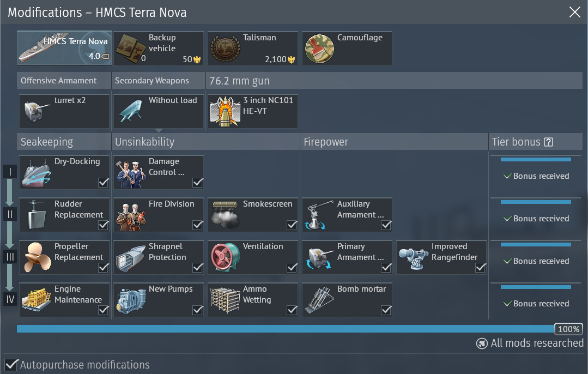Expand the Secondary Weapons 'Without load' selector
The height and width of the screenshot is (374, 588).
point(159,111)
